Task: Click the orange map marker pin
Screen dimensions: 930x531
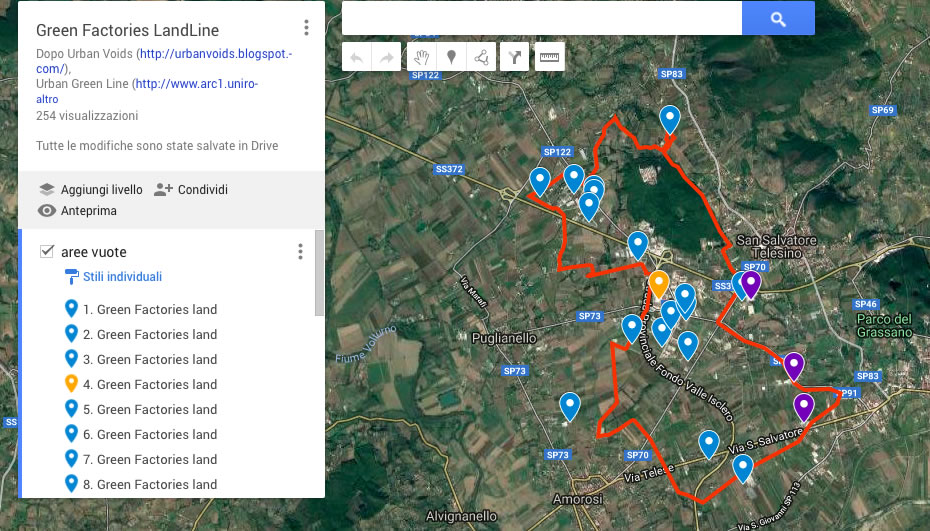Action: [x=658, y=283]
